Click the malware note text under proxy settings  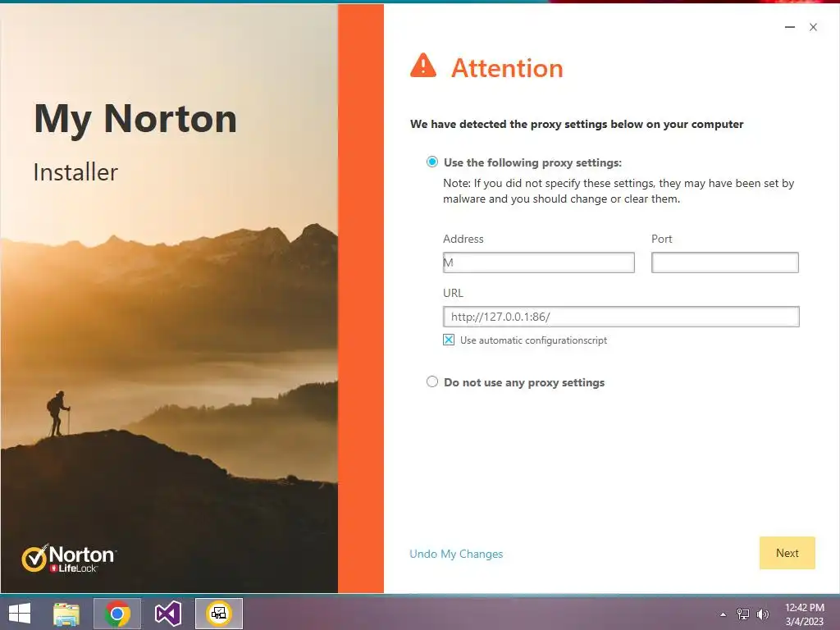tap(619, 190)
